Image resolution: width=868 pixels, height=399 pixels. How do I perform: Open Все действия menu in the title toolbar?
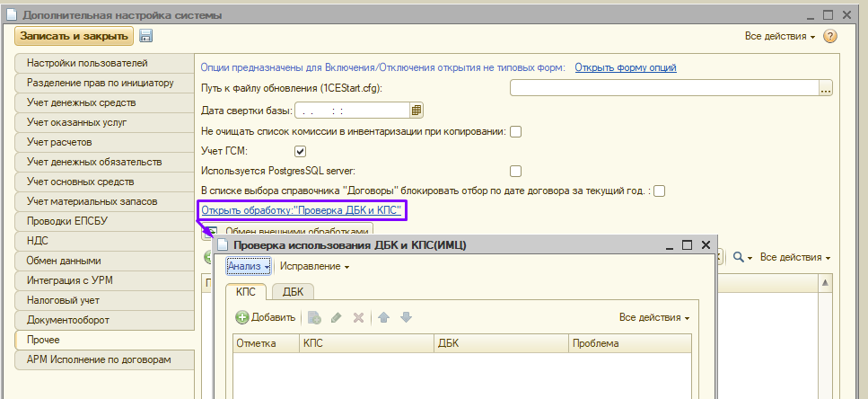click(779, 36)
